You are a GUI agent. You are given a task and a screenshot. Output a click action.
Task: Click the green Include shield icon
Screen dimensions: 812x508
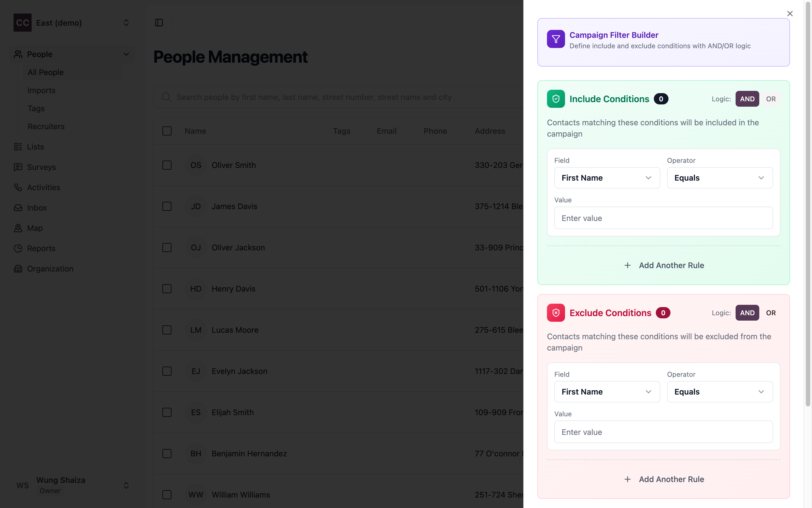(x=556, y=99)
